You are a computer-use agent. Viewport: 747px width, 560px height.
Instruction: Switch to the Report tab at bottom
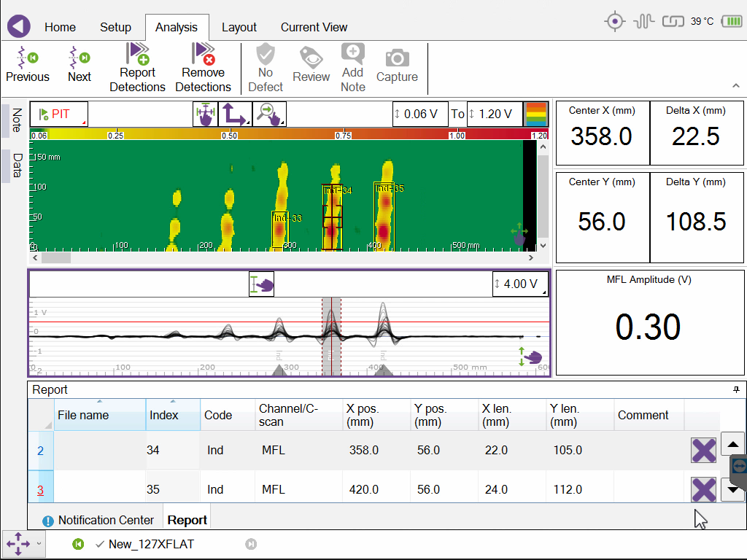point(186,521)
